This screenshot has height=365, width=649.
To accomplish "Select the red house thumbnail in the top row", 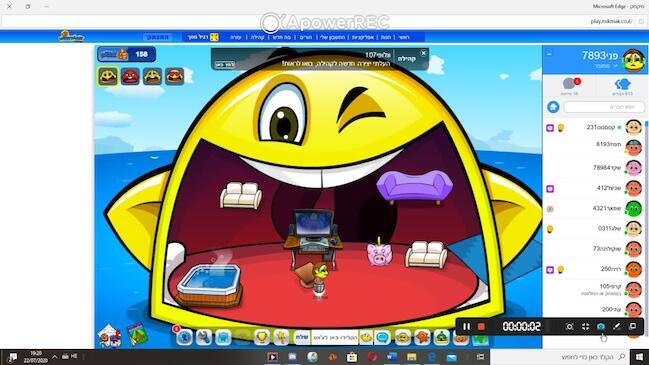I will point(130,77).
